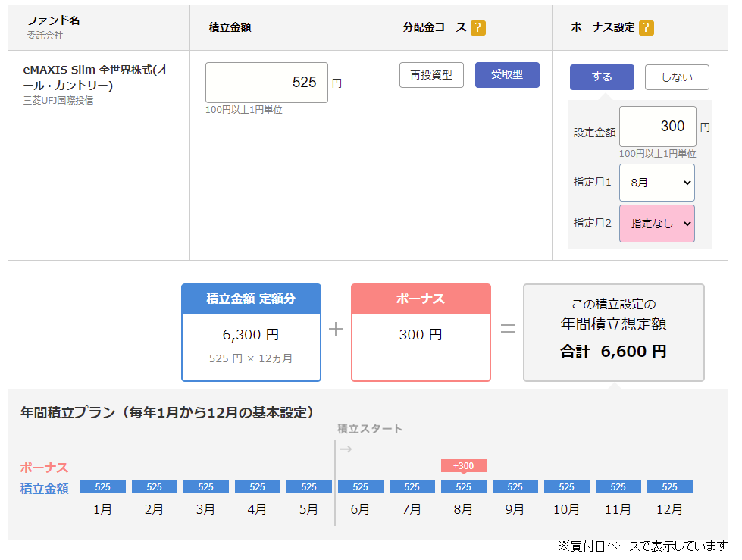Click fund name eMAXIS Slim 全世界株式
The width and height of the screenshot is (742, 560).
tap(95, 77)
